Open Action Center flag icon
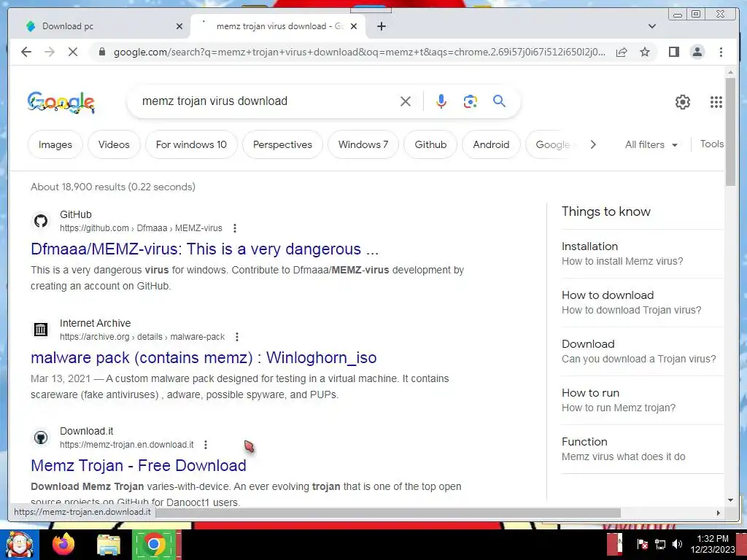This screenshot has width=747, height=560. point(642,544)
